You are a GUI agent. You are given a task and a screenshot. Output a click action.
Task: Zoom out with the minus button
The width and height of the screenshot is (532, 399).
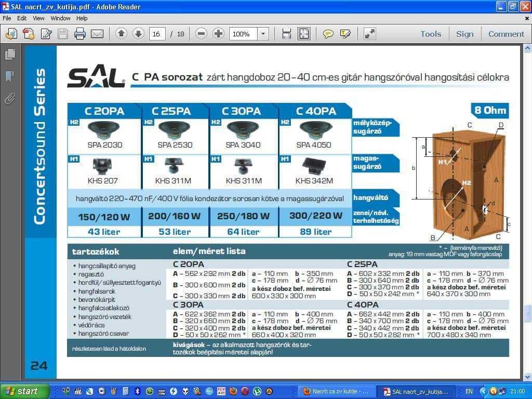click(x=201, y=34)
